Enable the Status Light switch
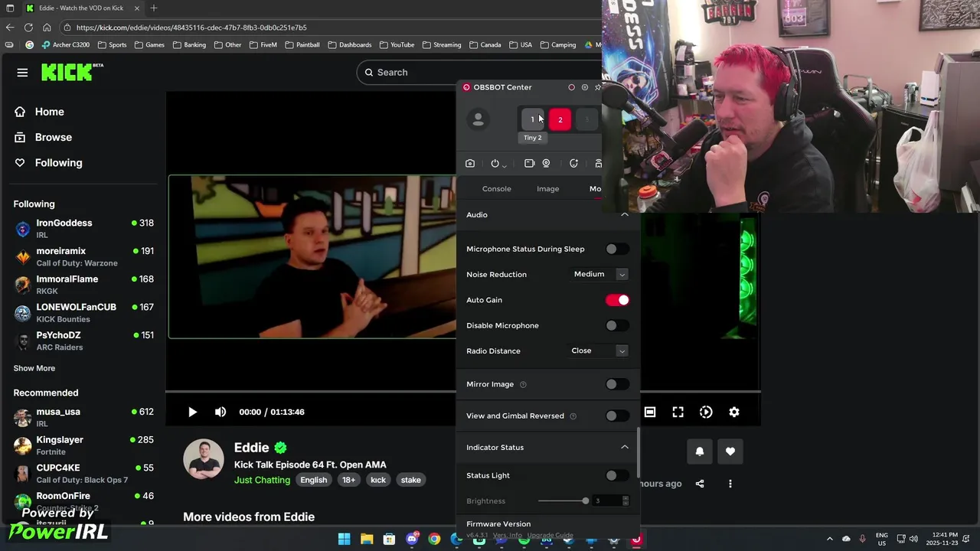Viewport: 980px width, 551px height. [617, 476]
